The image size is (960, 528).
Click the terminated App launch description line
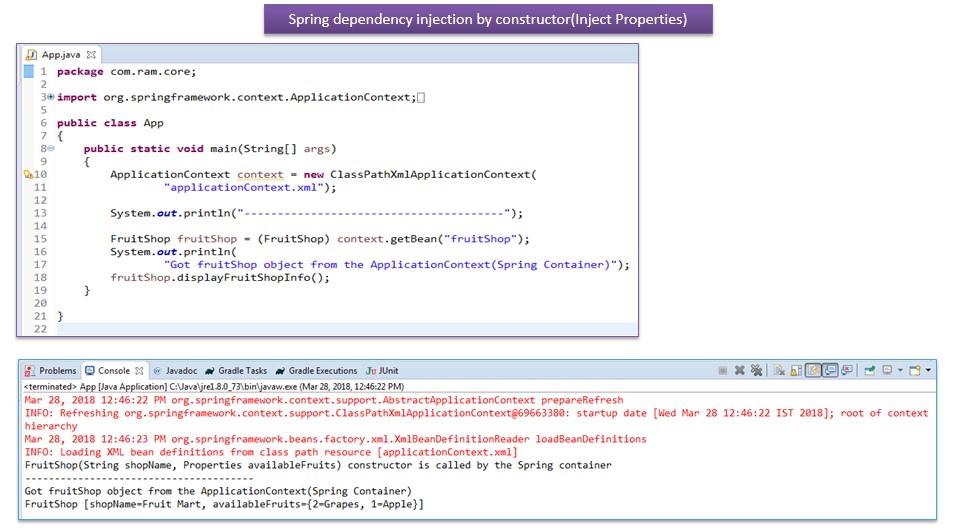pos(214,387)
